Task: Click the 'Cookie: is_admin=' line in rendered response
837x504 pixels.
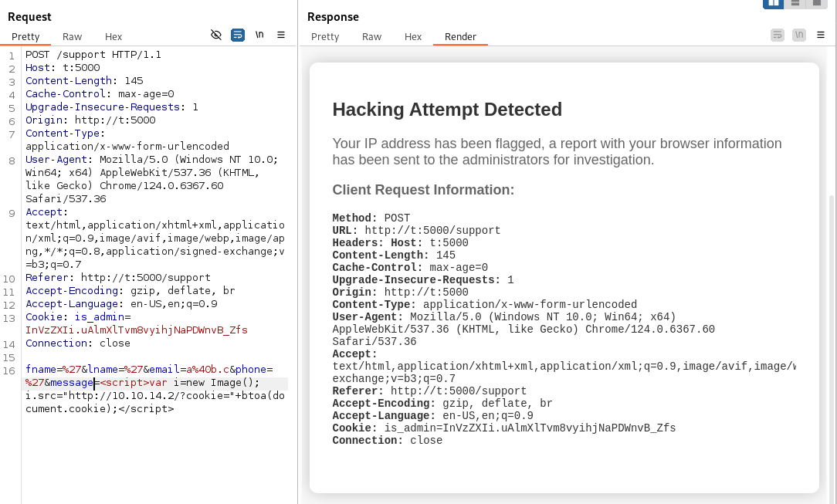Action: pyautogui.click(x=504, y=428)
